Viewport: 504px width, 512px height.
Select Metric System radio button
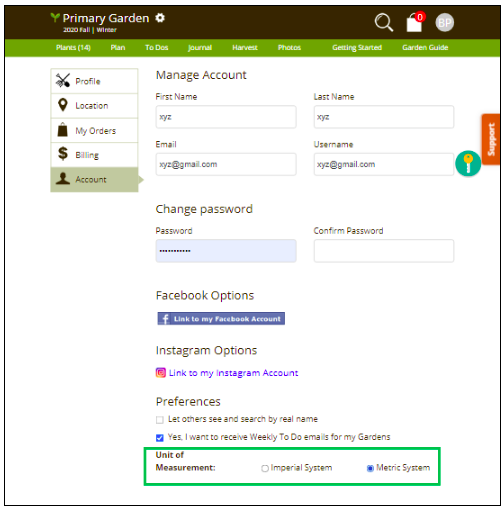370,468
